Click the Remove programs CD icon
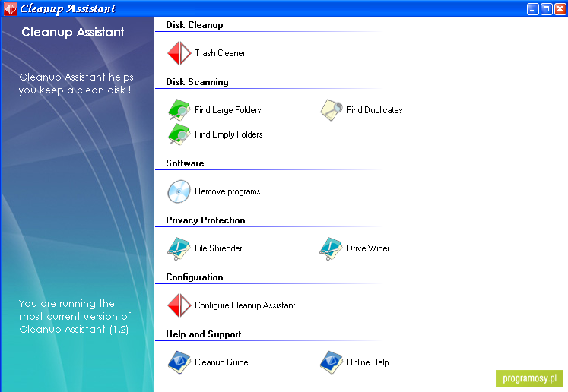Image resolution: width=568 pixels, height=392 pixels. pos(179,191)
